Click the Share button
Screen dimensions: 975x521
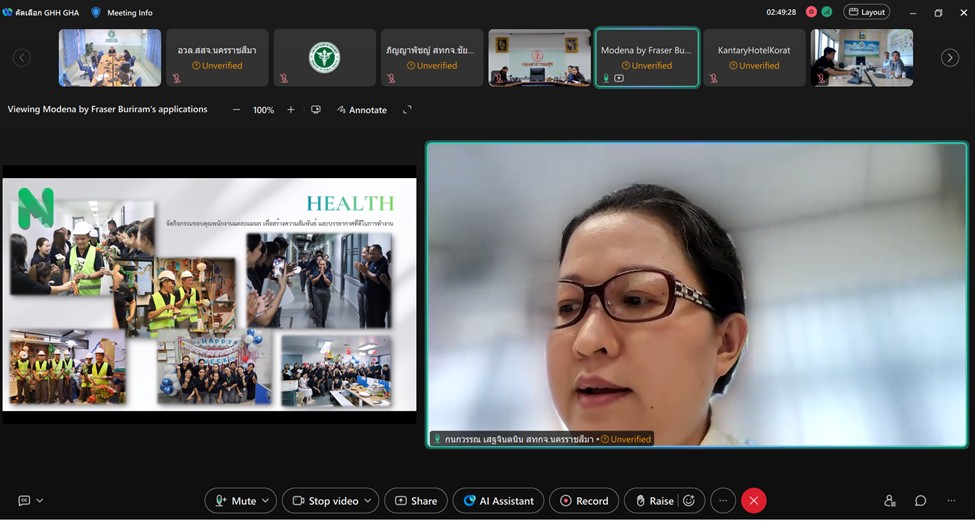point(415,501)
